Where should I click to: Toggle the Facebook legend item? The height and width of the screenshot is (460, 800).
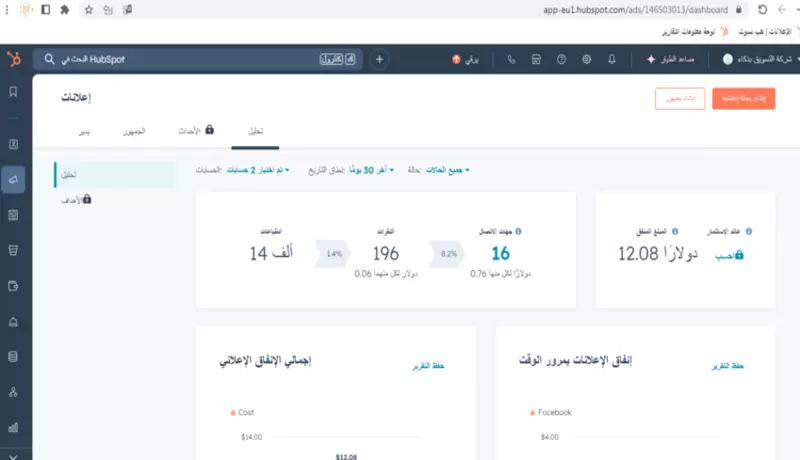551,412
